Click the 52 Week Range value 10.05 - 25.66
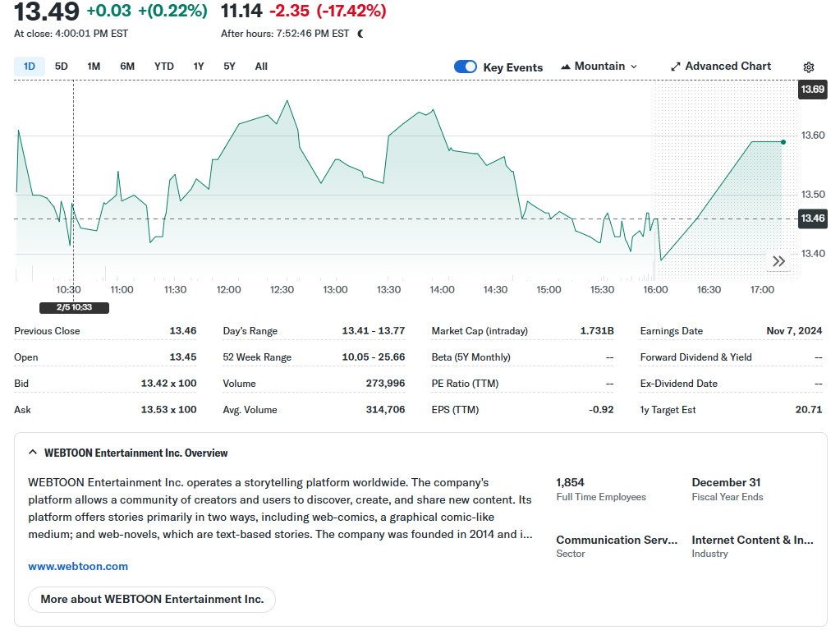 [x=374, y=357]
